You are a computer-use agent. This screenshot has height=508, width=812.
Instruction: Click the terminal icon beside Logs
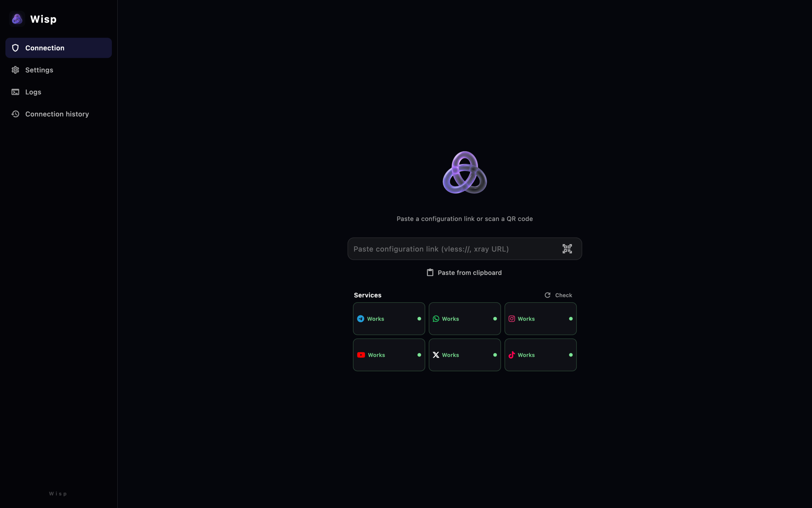16,92
